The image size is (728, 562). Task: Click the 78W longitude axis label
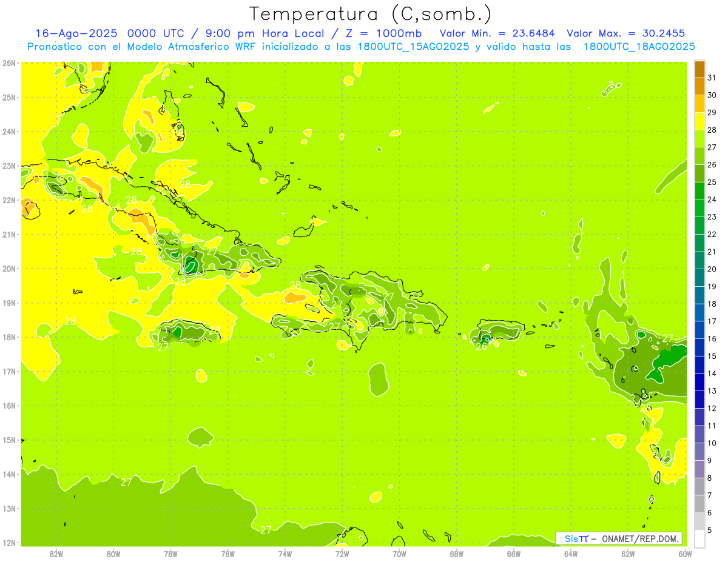(x=170, y=554)
